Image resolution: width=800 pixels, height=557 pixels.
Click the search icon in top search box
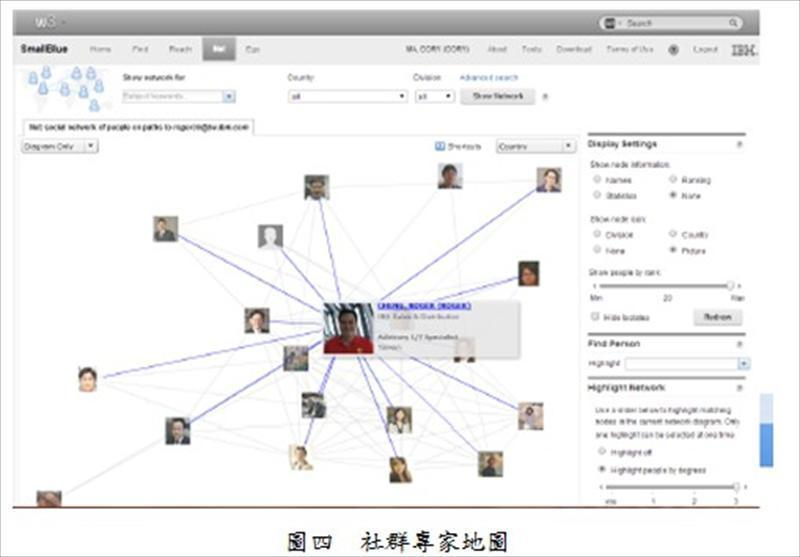[x=735, y=23]
